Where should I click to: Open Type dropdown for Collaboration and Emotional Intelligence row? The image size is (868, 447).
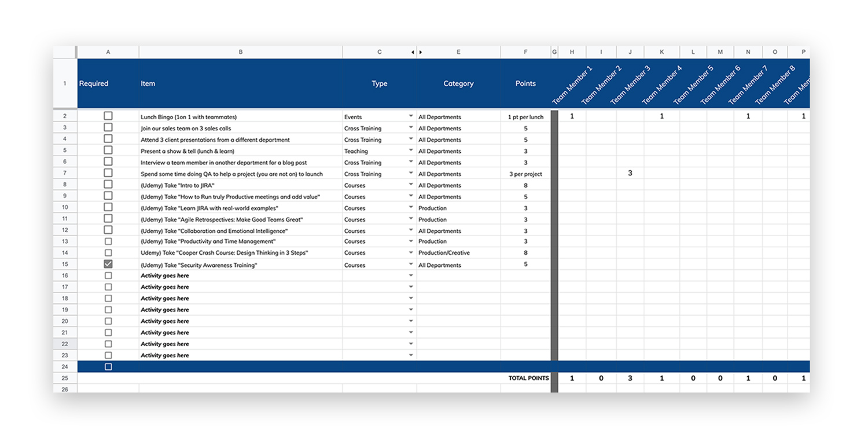tap(411, 230)
